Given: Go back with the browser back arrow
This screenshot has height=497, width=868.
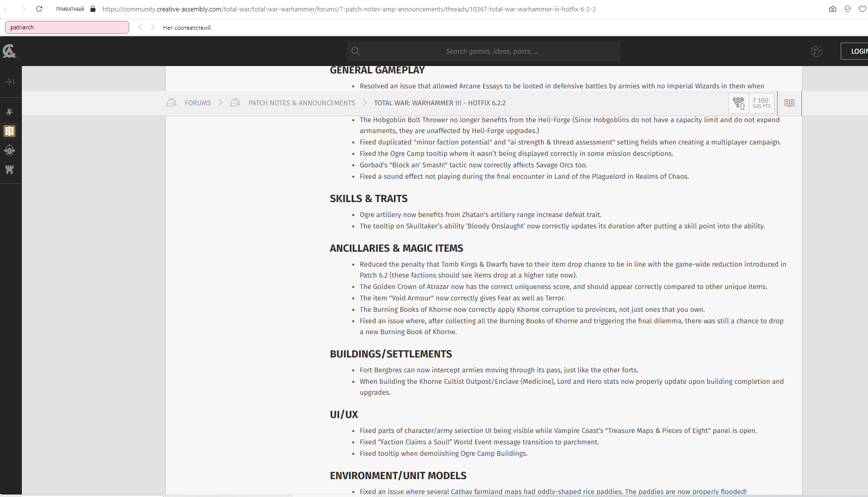Looking at the screenshot, I should pos(6,9).
